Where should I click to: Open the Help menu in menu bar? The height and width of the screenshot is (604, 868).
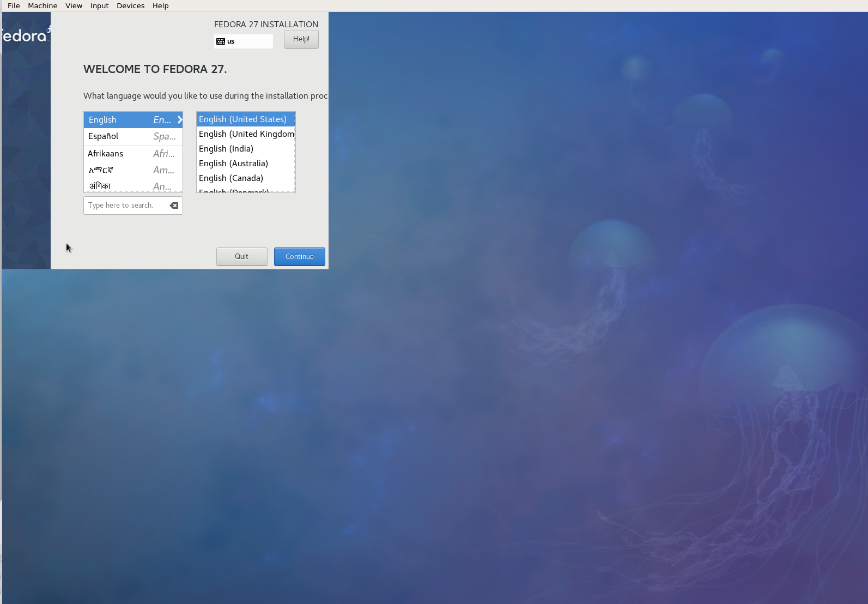[x=160, y=5]
